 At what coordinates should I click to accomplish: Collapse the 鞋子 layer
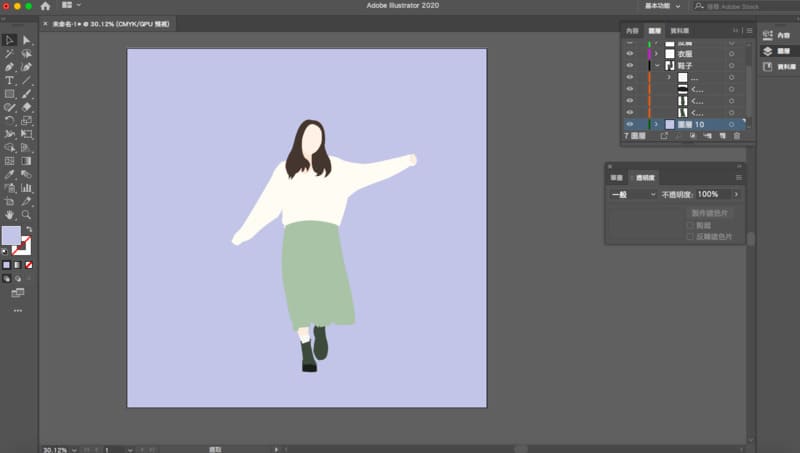pos(657,65)
